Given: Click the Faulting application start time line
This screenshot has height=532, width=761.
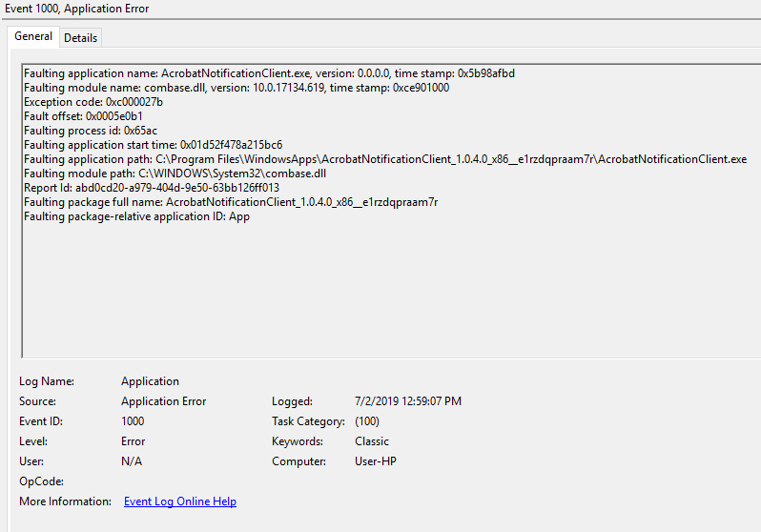Looking at the screenshot, I should (153, 145).
